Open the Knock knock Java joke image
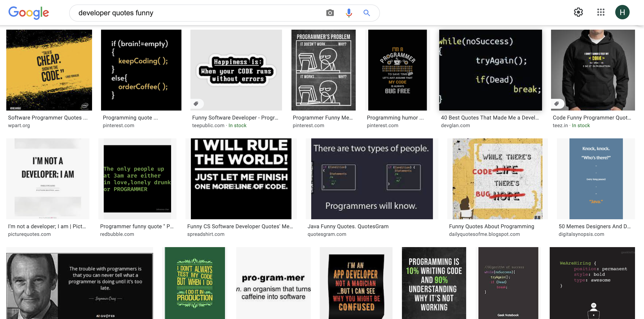Screen dimensions: 644x319 [x=596, y=179]
